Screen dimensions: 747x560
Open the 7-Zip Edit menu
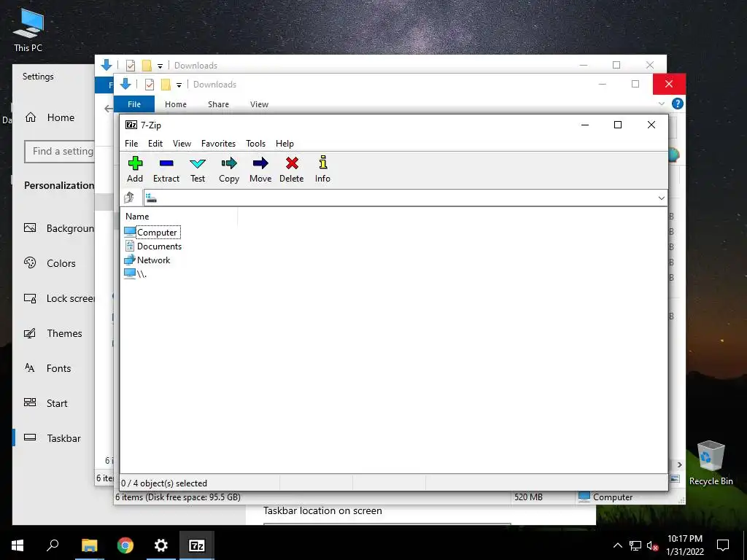coord(155,144)
